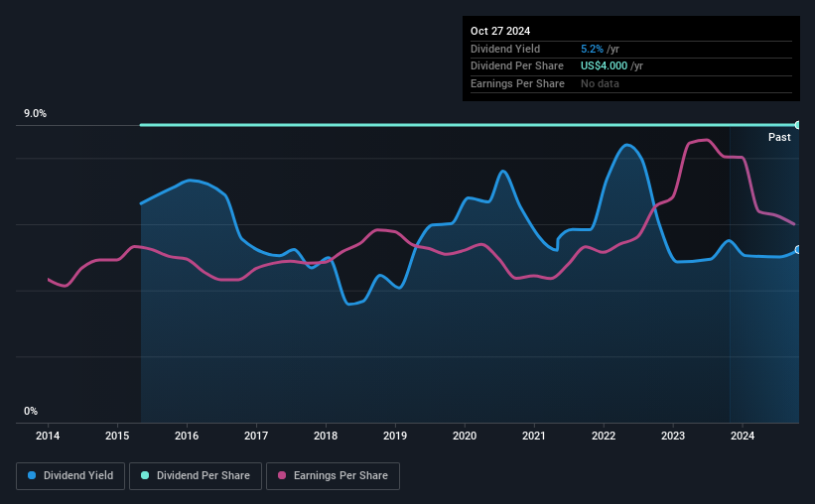The width and height of the screenshot is (815, 504).
Task: Click the Dividend Yield endpoint marker
Action: click(x=798, y=250)
